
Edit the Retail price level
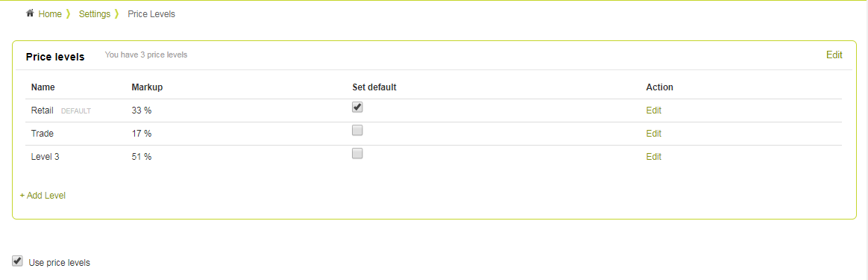tap(654, 111)
